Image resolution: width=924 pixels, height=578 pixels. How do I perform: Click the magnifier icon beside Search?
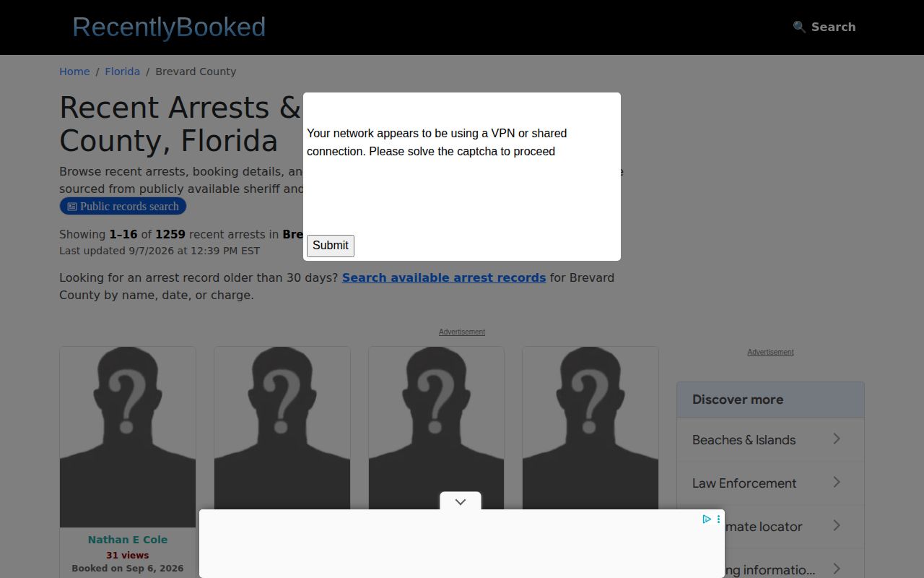tap(799, 27)
